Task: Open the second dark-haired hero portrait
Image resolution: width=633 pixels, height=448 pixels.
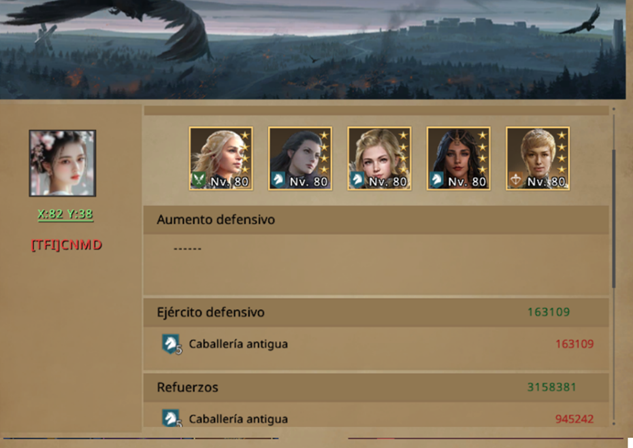Action: click(x=300, y=158)
